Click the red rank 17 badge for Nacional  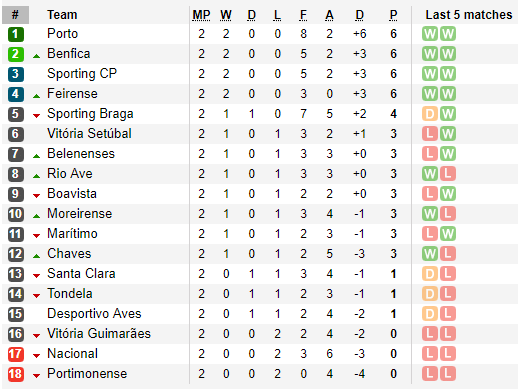click(16, 354)
